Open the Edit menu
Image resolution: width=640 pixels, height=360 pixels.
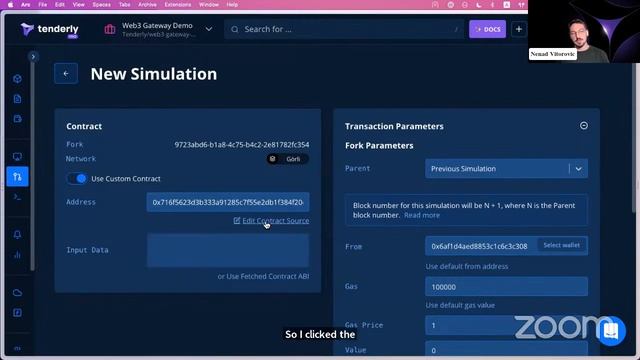(x=60, y=4)
